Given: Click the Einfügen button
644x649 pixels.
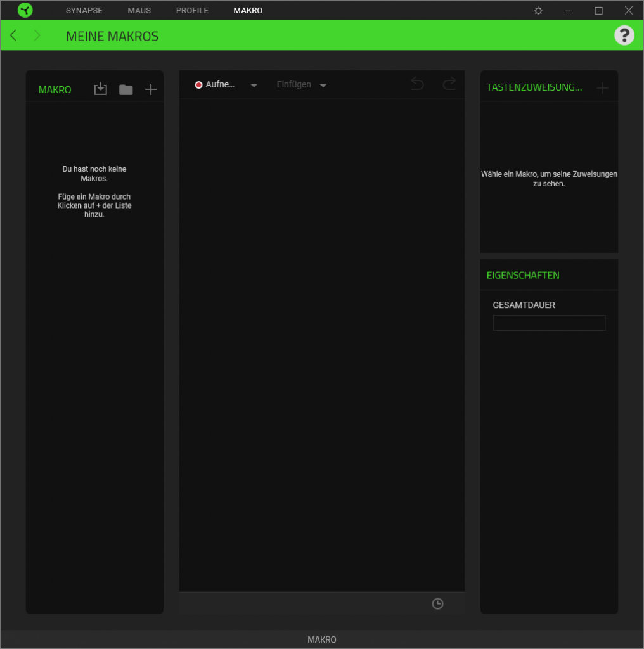Looking at the screenshot, I should pyautogui.click(x=294, y=84).
